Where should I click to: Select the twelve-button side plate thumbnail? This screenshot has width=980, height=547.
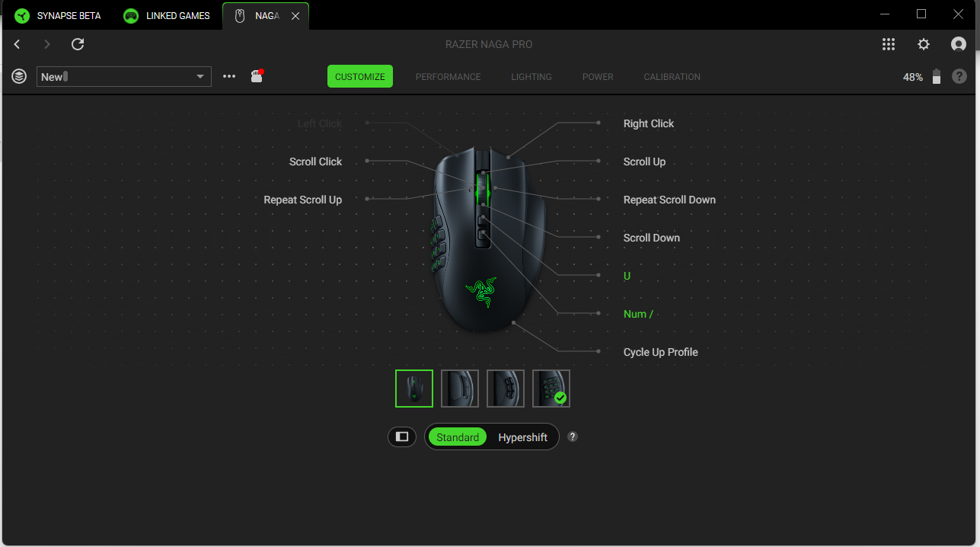coord(551,389)
